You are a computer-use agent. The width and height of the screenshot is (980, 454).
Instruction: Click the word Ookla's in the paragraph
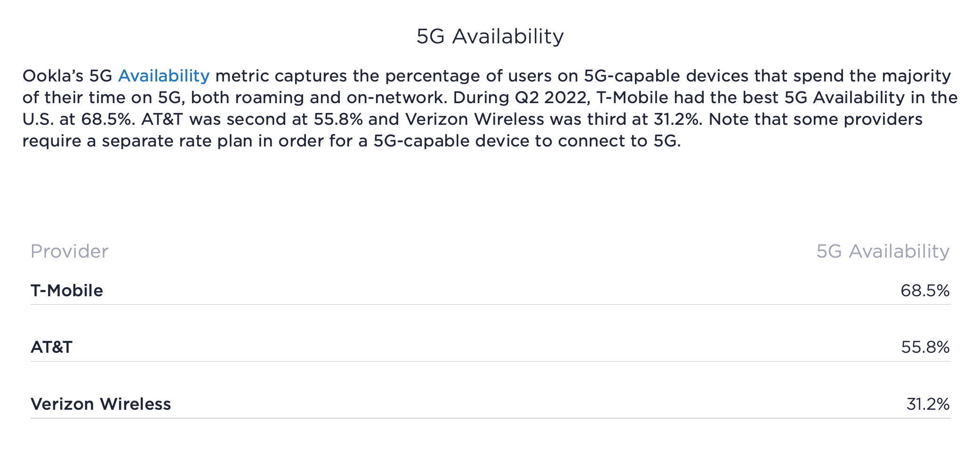pos(53,76)
